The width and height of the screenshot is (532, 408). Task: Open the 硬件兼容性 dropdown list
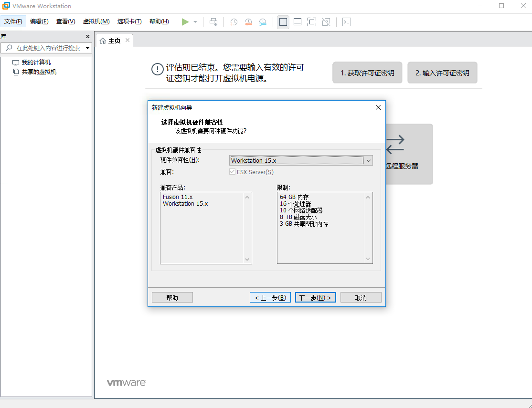point(368,160)
